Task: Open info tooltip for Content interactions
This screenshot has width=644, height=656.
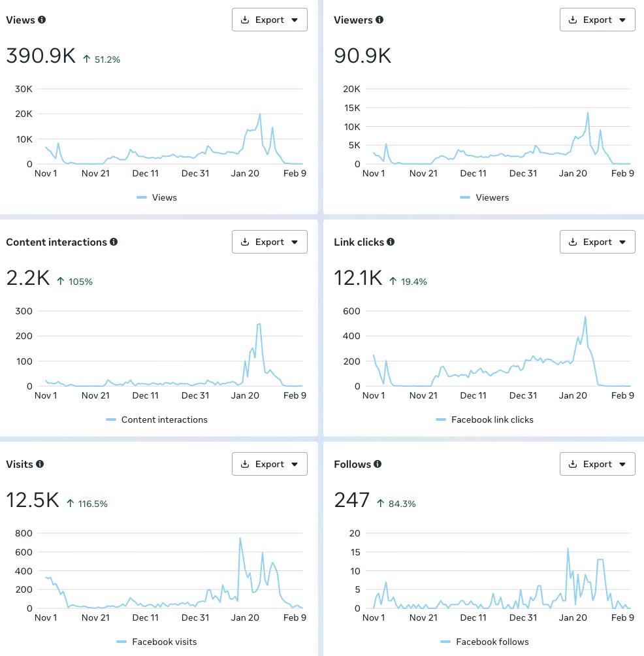Action: (114, 242)
